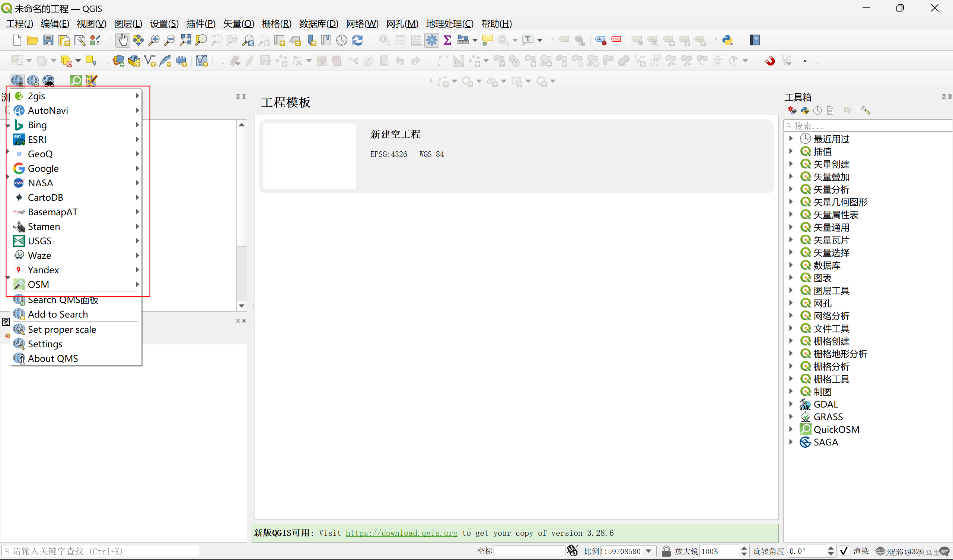Image resolution: width=953 pixels, height=560 pixels.
Task: Expand the 矢量分析 toolbox group
Action: [x=791, y=189]
